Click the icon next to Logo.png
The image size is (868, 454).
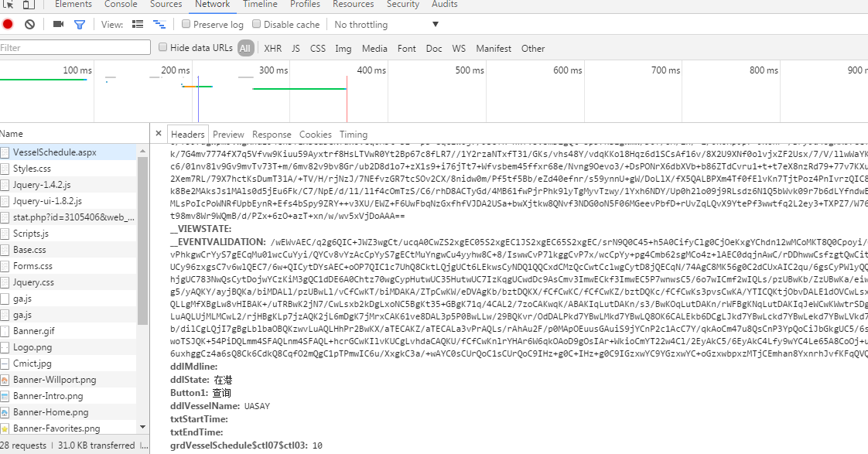tap(5, 347)
